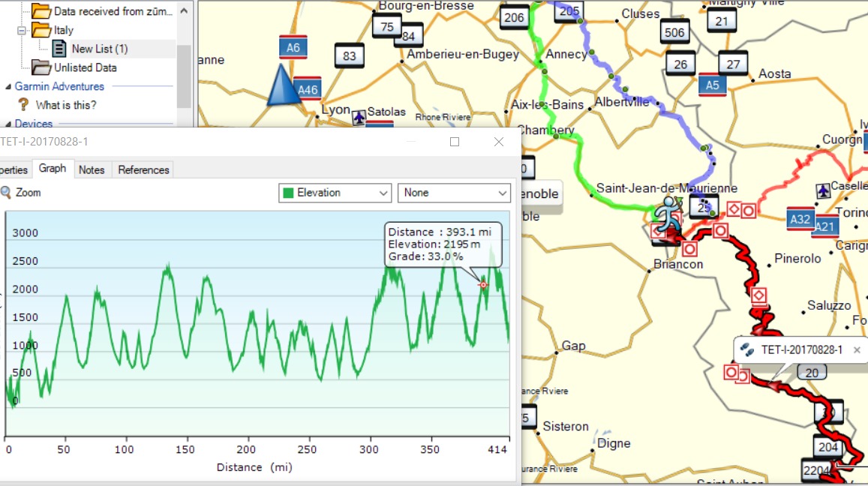The height and width of the screenshot is (486, 868).
Task: Collapse the Garmin Adventures section
Action: point(8,87)
